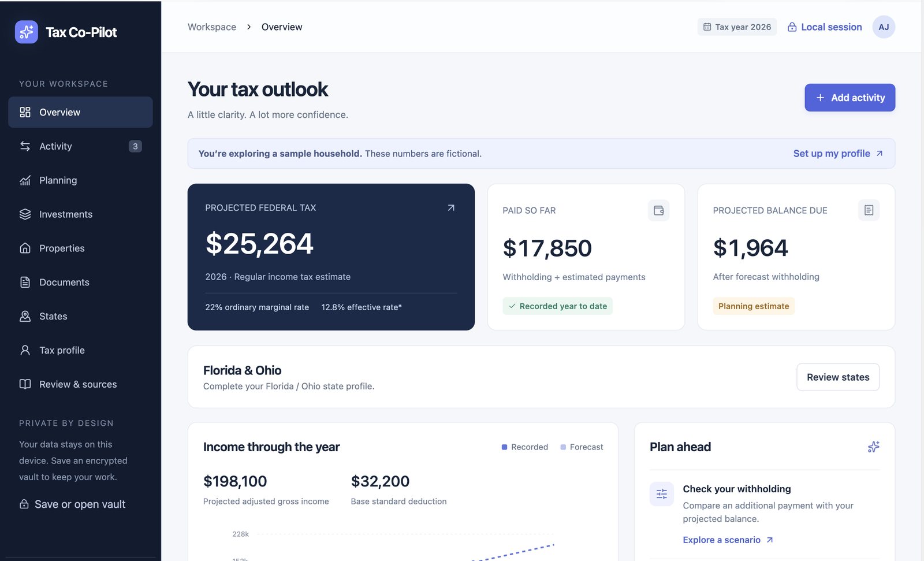Click the Recorded year to date tag

557,306
